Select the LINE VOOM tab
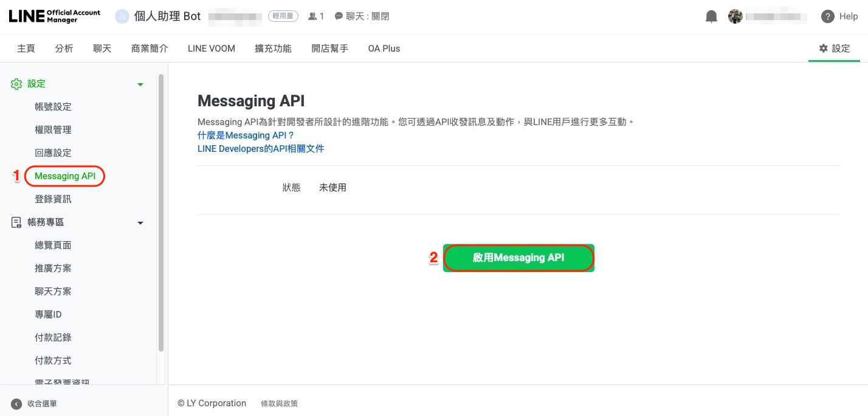 [x=212, y=49]
